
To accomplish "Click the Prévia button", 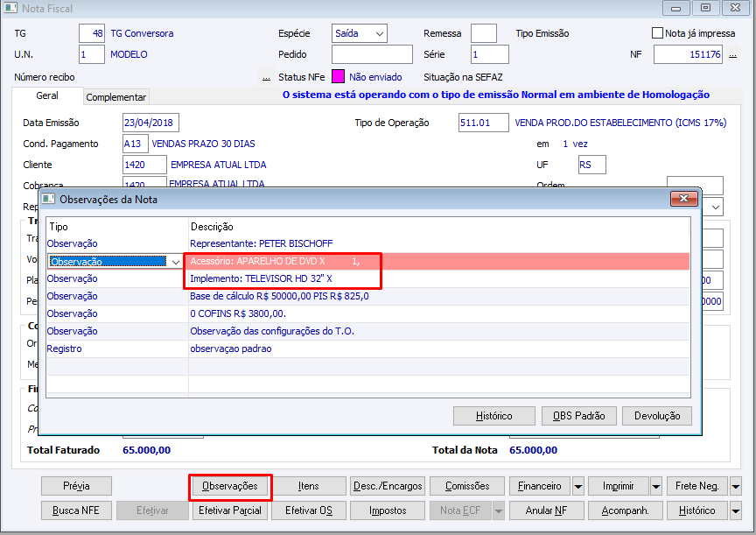I will click(x=76, y=486).
